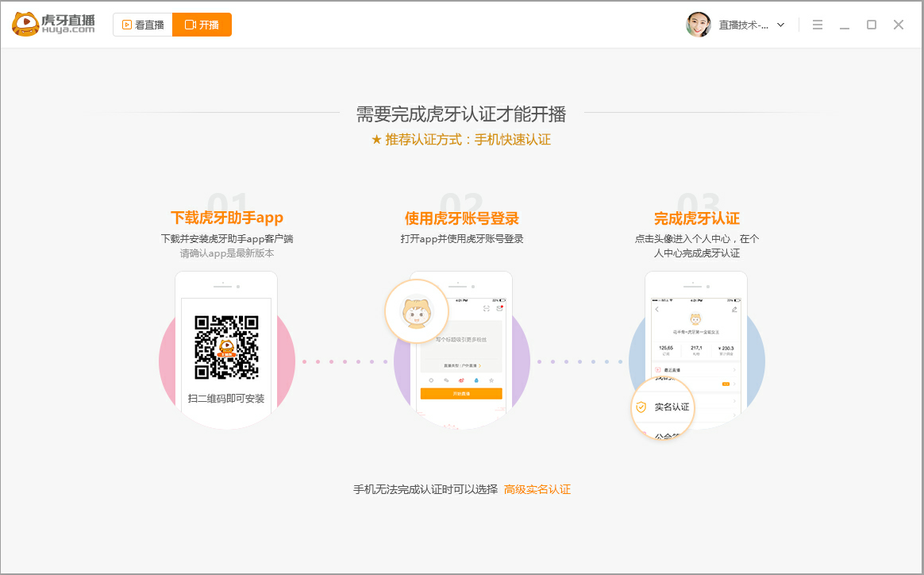This screenshot has width=924, height=575.
Task: Click the orange 开始直播 button in the mockup
Action: click(460, 393)
